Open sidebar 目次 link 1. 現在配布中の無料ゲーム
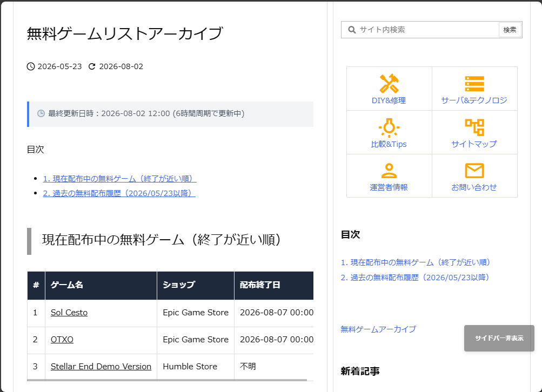The image size is (542, 392). (x=416, y=262)
